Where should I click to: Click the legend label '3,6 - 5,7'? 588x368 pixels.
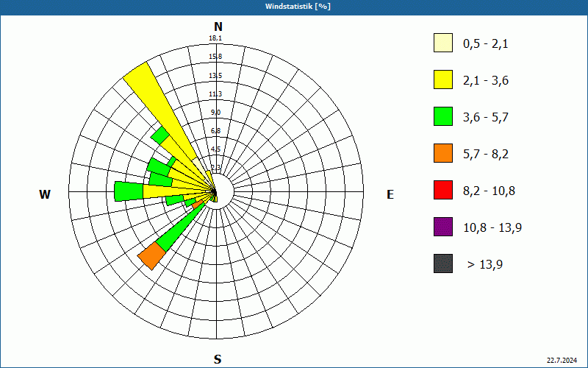[x=486, y=118]
